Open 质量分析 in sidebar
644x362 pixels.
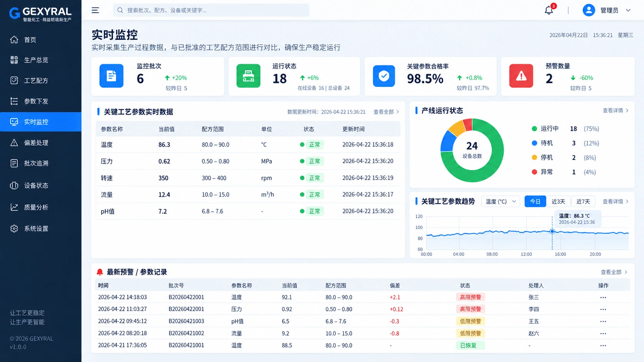click(x=41, y=207)
